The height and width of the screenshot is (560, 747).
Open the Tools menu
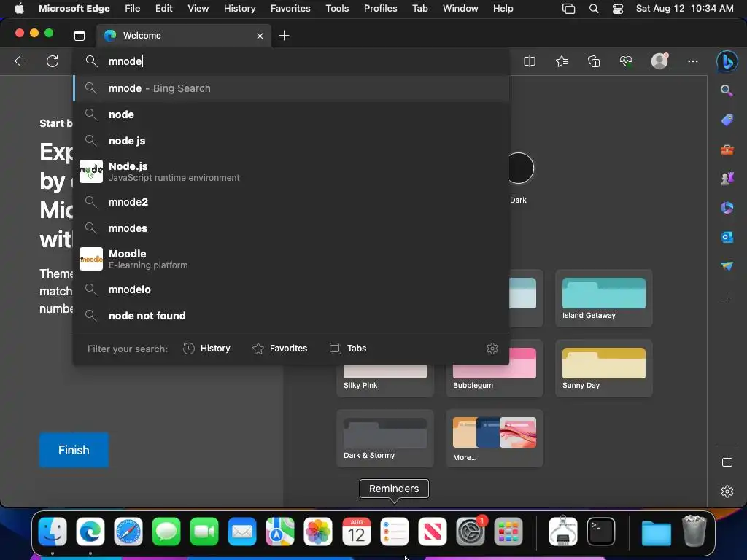pos(337,9)
